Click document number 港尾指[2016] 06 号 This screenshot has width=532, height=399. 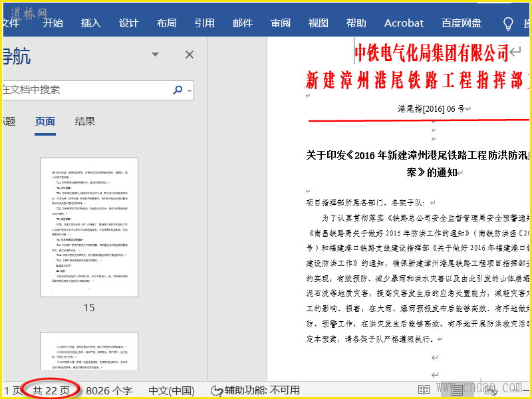431,109
